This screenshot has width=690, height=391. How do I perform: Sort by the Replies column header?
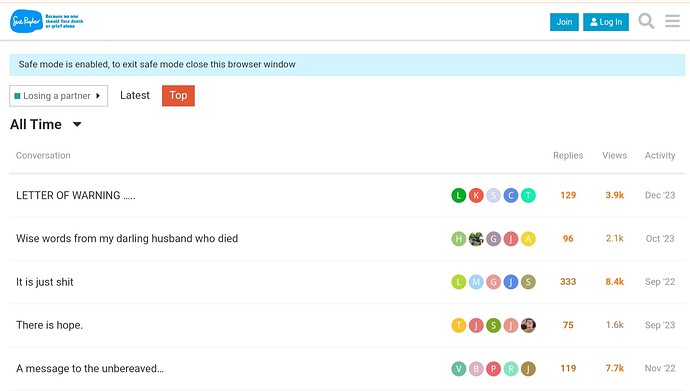pos(568,155)
